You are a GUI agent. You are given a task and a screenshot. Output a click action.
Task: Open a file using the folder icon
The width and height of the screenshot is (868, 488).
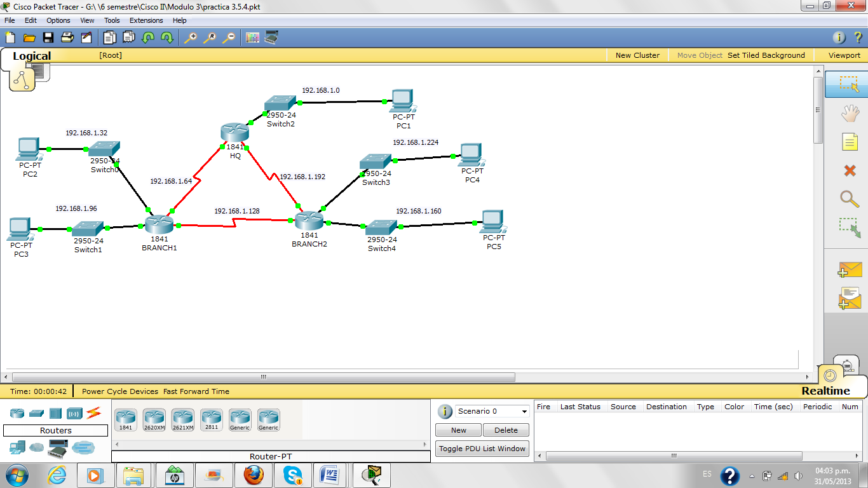pyautogui.click(x=29, y=37)
